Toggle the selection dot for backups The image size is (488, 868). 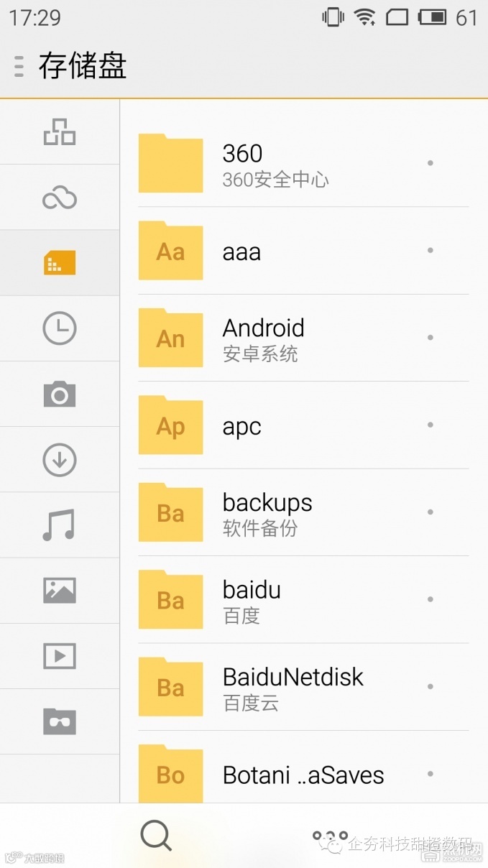(x=430, y=512)
